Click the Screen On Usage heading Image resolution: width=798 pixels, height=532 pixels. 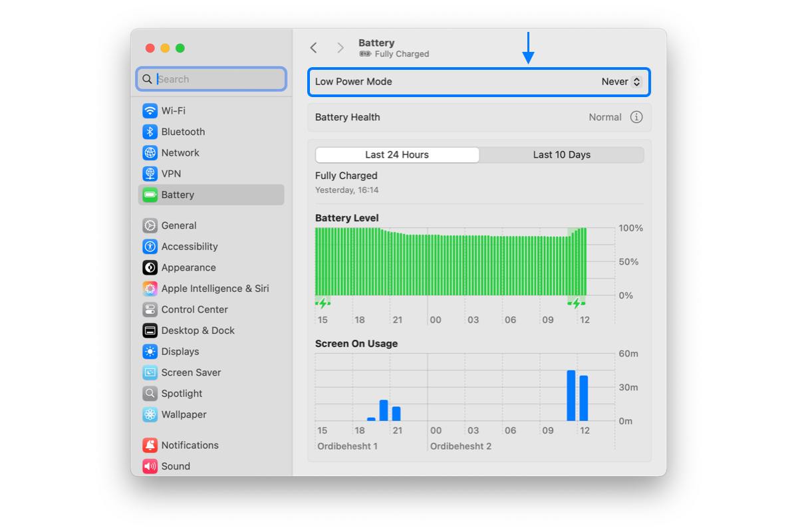click(x=356, y=344)
